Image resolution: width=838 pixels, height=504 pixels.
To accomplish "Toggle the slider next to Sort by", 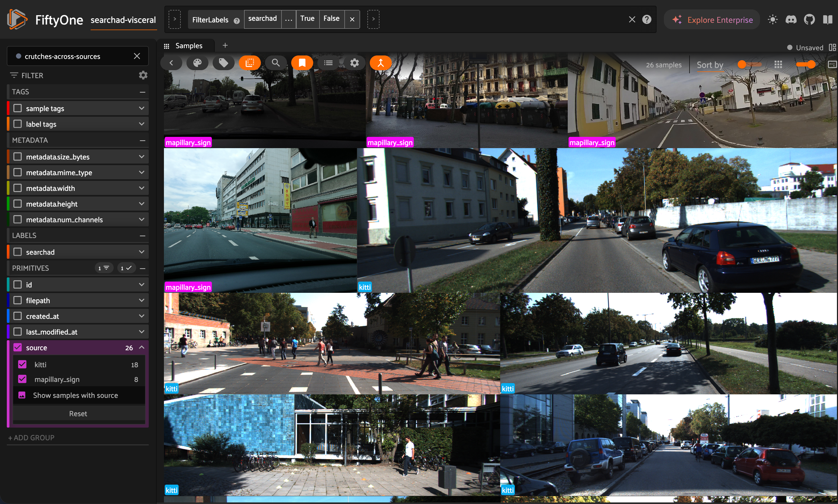I will click(x=750, y=64).
